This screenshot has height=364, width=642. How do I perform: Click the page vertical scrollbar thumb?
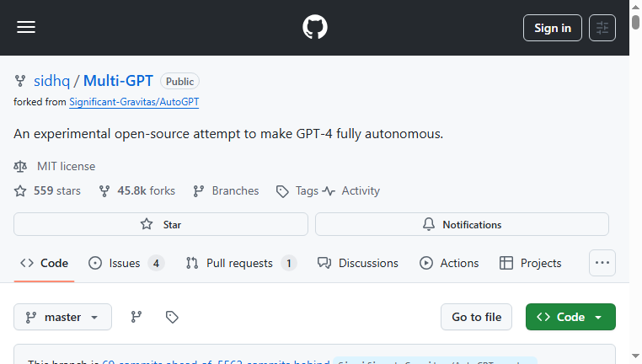(x=635, y=21)
